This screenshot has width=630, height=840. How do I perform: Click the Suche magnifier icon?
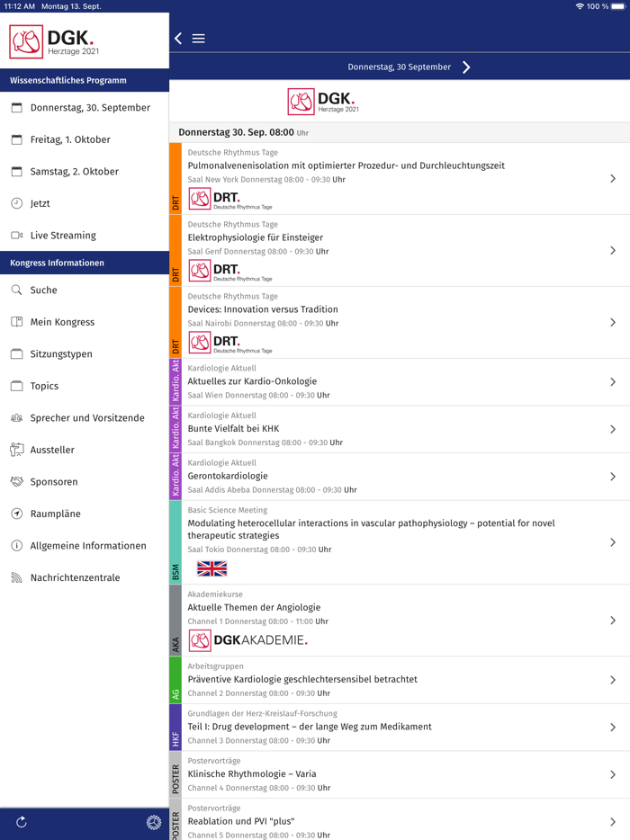pyautogui.click(x=16, y=290)
